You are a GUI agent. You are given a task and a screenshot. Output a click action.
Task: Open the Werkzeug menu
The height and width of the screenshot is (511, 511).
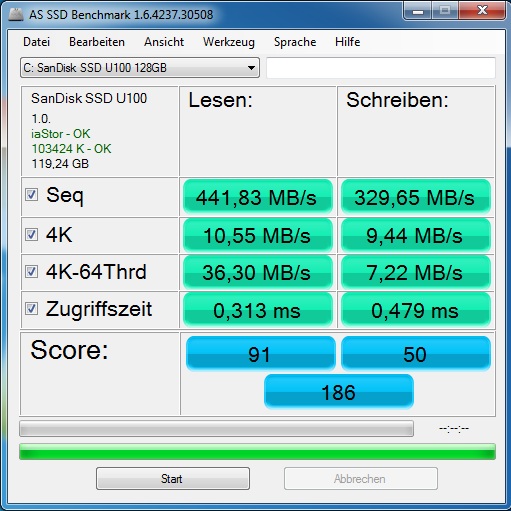click(x=229, y=42)
